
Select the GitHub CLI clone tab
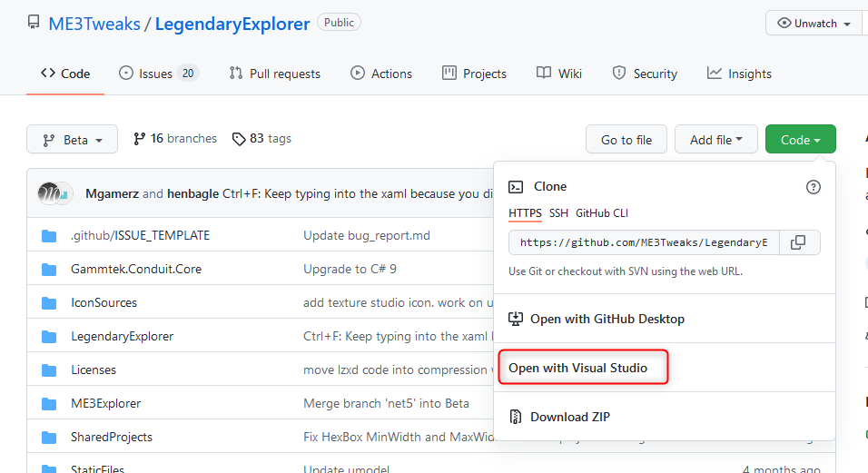(x=602, y=213)
